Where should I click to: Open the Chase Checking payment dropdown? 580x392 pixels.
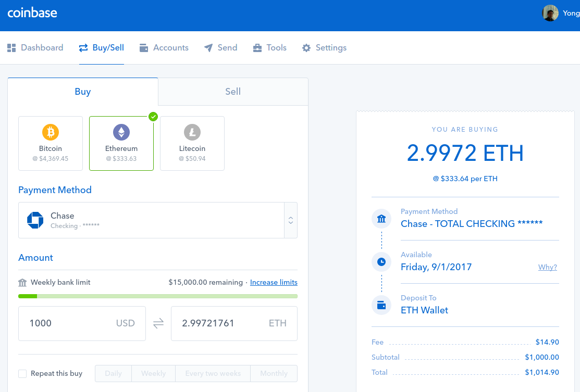(x=158, y=220)
